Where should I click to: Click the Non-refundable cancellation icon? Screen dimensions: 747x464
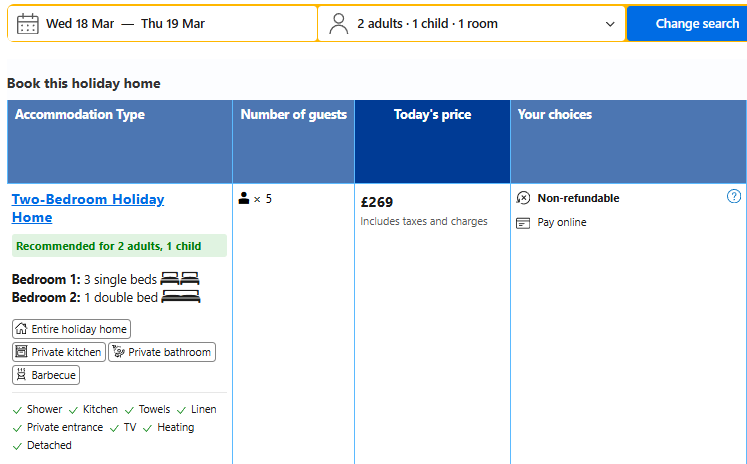pos(523,198)
